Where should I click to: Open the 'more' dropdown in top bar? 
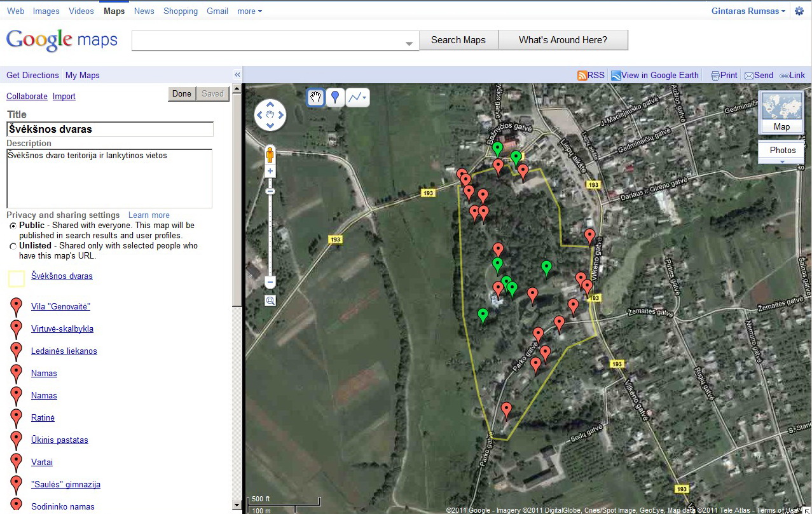tap(249, 11)
